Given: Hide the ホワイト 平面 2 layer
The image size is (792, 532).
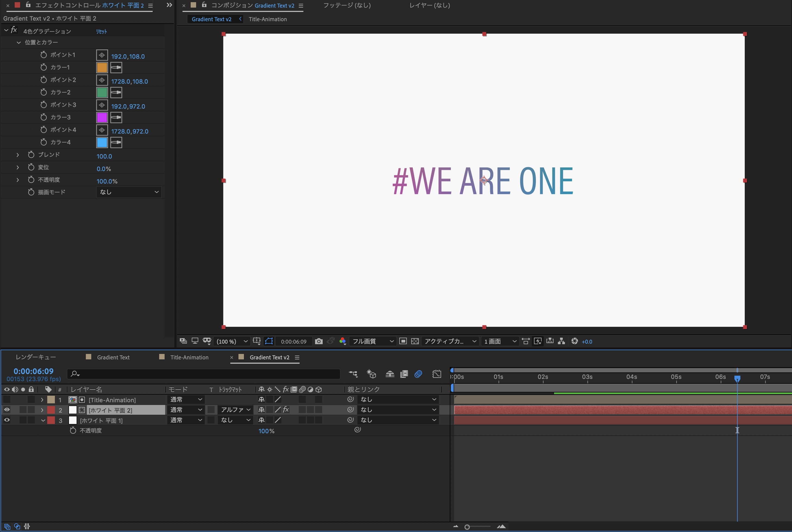Looking at the screenshot, I should click(x=7, y=410).
